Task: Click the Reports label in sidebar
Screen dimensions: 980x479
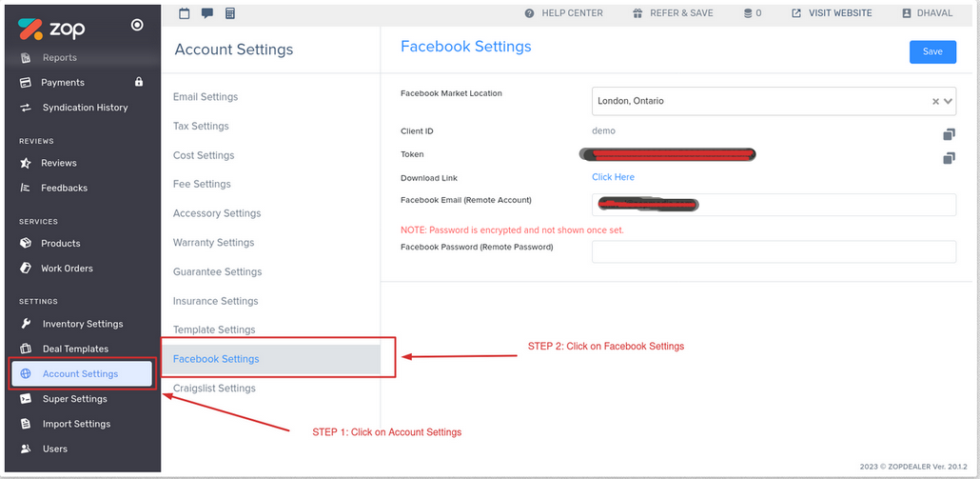Action: [x=60, y=57]
